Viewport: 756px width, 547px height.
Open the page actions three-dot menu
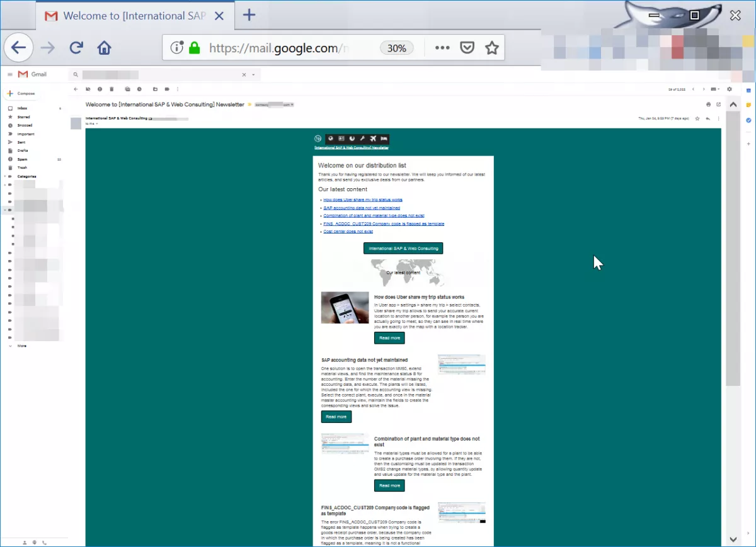[442, 48]
